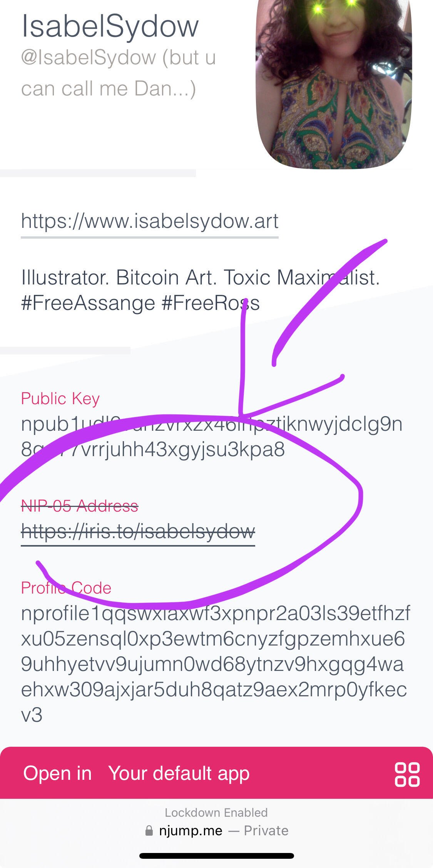Open the iris.to/isabelsydow NIP-05 link
This screenshot has height=868, width=433.
click(x=138, y=532)
